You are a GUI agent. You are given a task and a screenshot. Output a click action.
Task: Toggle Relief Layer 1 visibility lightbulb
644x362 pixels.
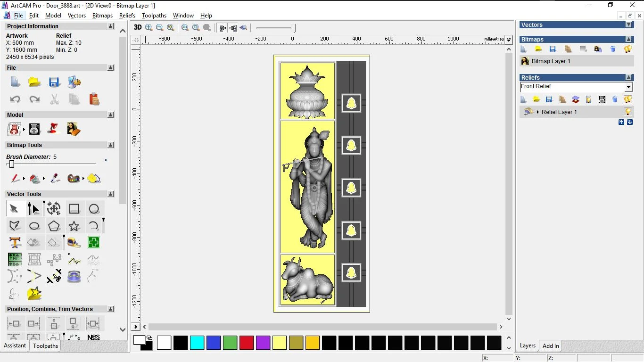tap(627, 112)
